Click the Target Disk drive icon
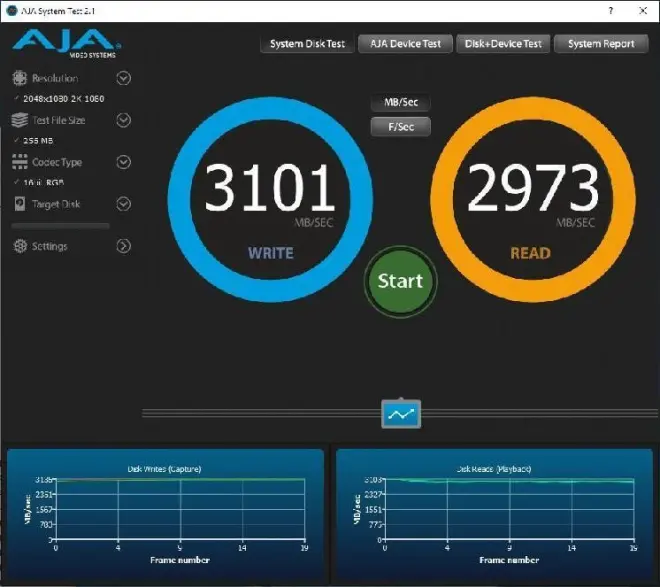Viewport: 660px width, 587px height. point(20,204)
